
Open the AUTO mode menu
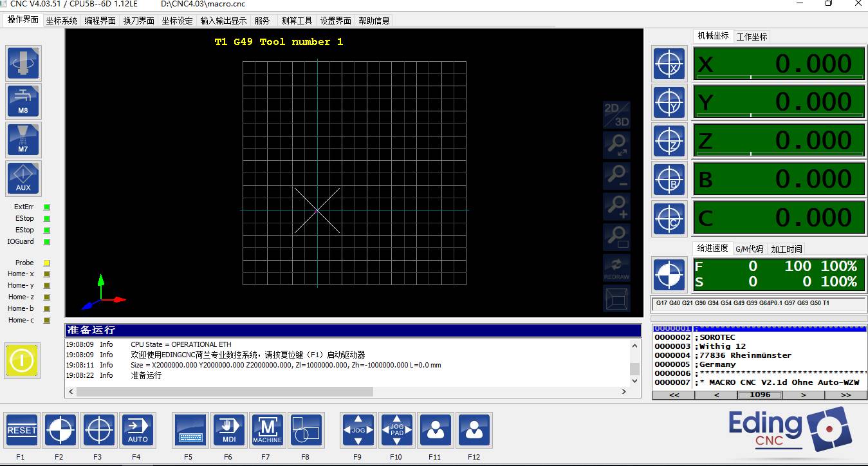[x=138, y=430]
